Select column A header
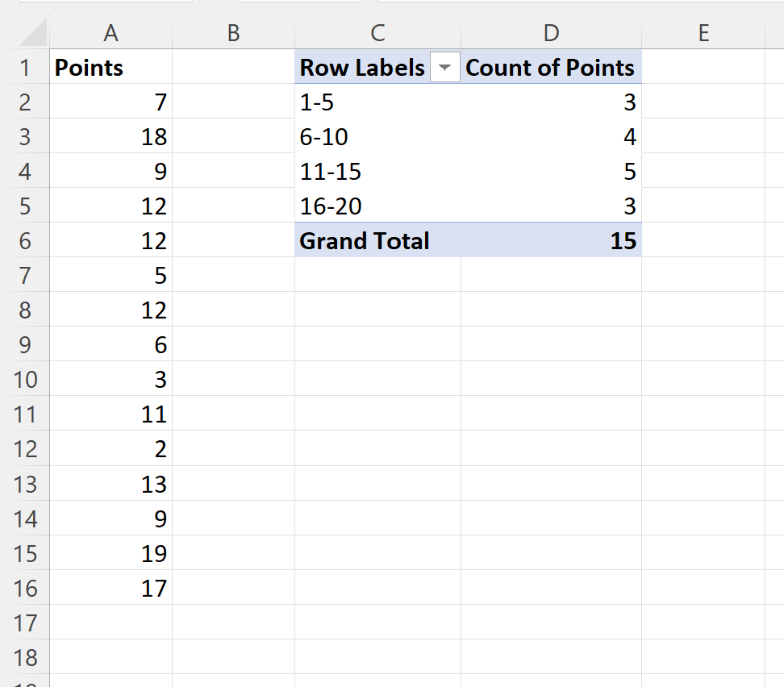This screenshot has width=784, height=687. point(111,33)
